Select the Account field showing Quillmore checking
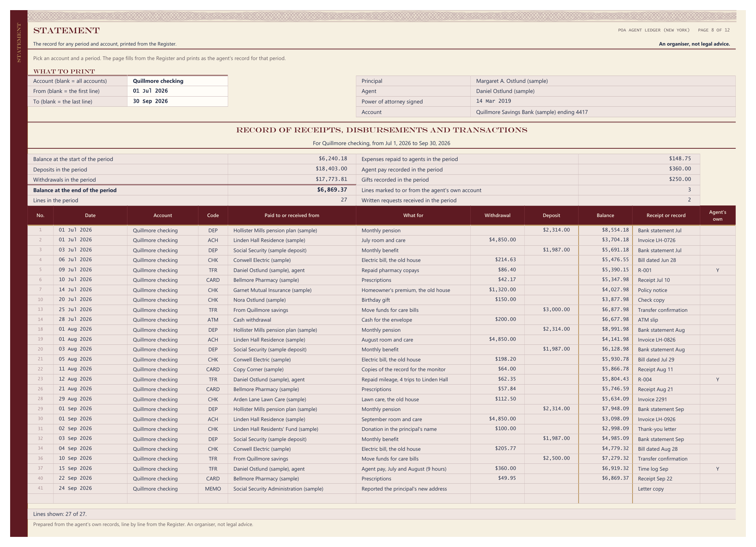The height and width of the screenshot is (547, 756). [x=177, y=81]
